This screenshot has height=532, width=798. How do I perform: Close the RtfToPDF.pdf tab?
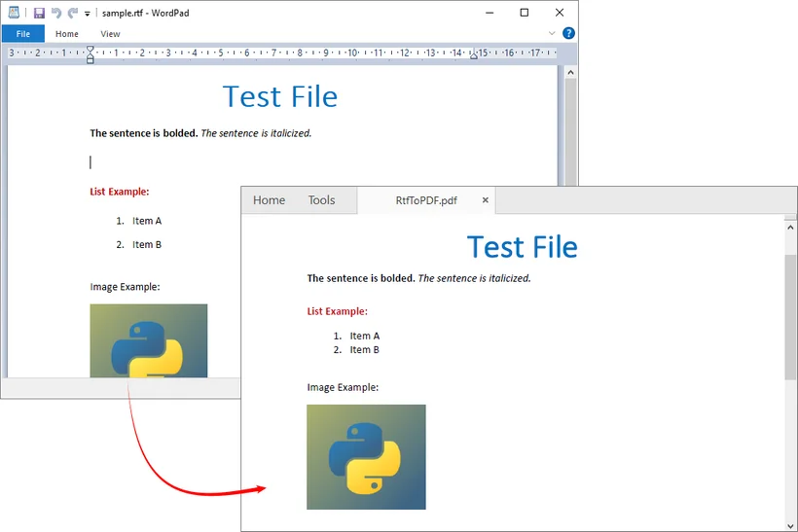coord(486,200)
